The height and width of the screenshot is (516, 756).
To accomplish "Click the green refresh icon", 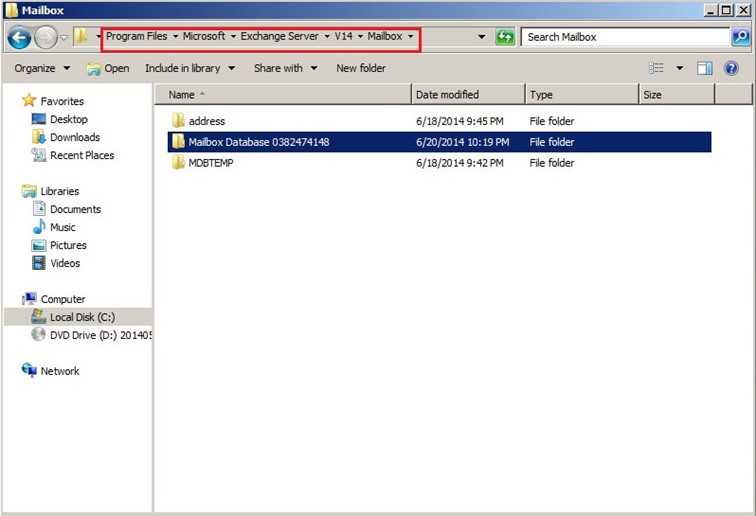I will [505, 37].
